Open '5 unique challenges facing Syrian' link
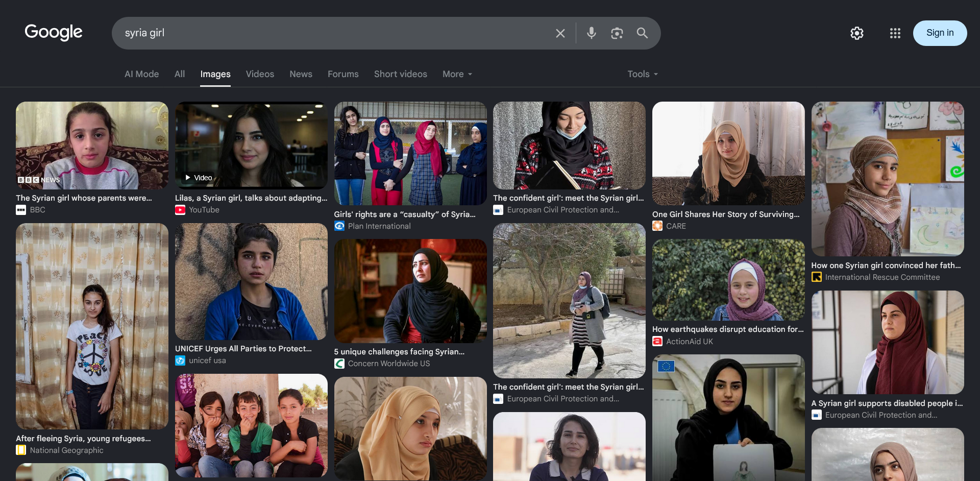 click(x=400, y=352)
